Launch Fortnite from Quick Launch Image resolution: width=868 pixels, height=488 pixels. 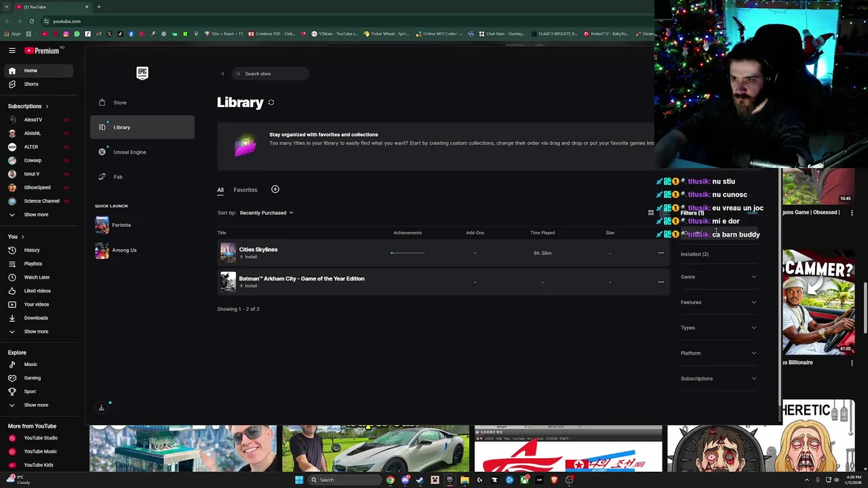click(113, 225)
